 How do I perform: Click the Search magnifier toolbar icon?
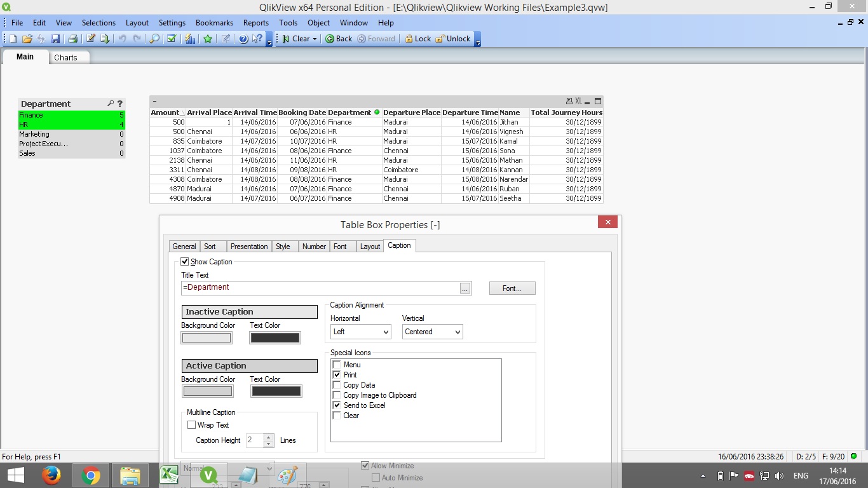tap(154, 39)
